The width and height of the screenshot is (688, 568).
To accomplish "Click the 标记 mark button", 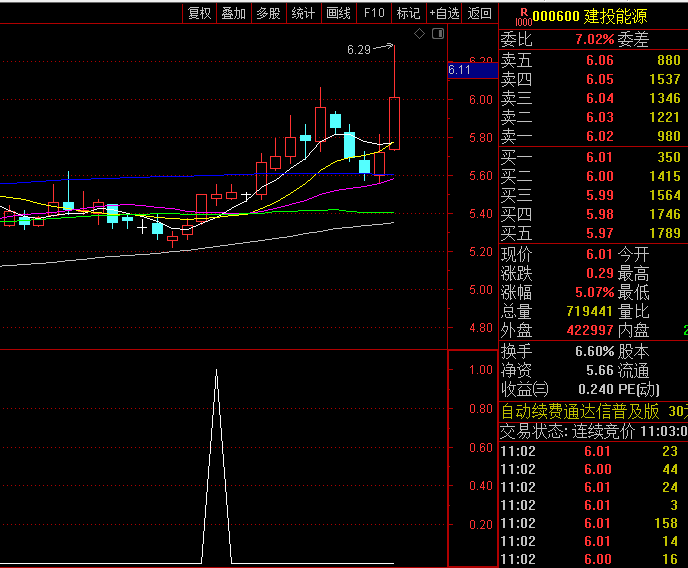I will (x=408, y=13).
